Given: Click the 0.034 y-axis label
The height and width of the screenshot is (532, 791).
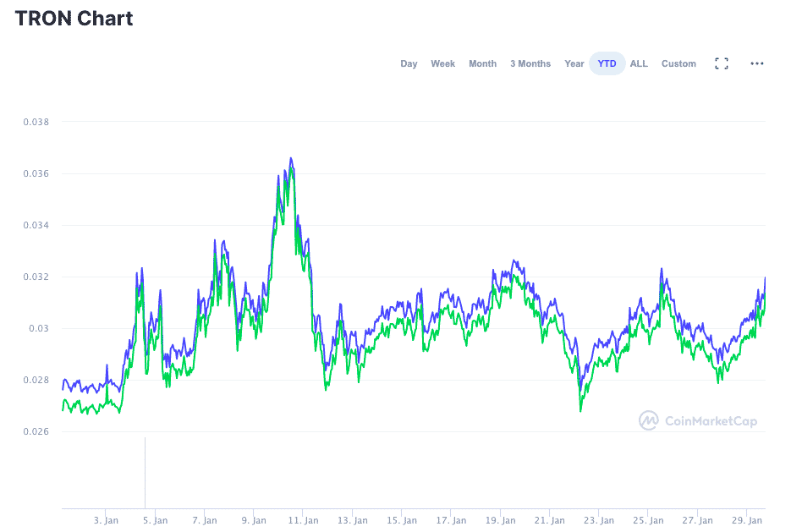Looking at the screenshot, I should [x=36, y=225].
